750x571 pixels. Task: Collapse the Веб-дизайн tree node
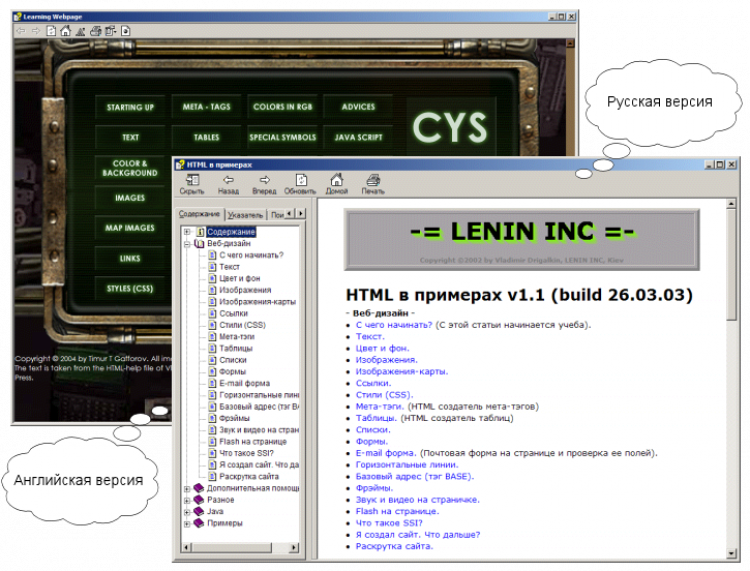[x=188, y=244]
